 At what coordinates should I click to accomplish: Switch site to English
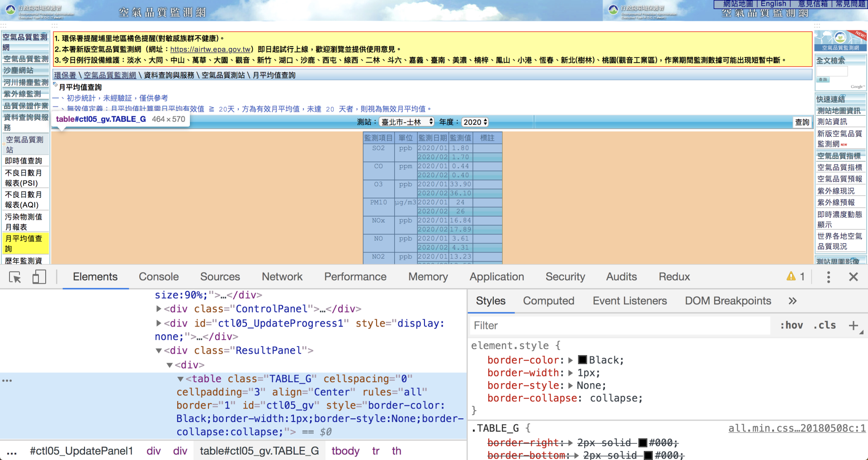click(x=773, y=4)
